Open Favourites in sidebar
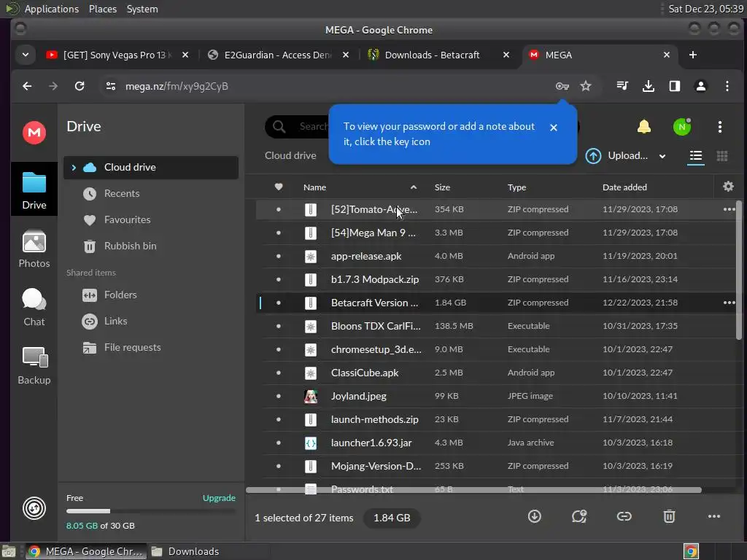 click(x=150, y=219)
